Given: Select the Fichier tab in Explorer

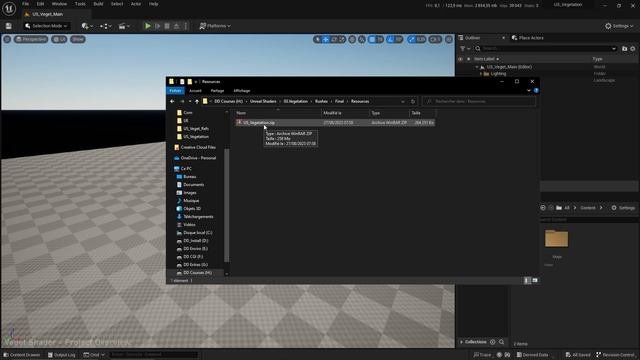Looking at the screenshot, I should 176,91.
